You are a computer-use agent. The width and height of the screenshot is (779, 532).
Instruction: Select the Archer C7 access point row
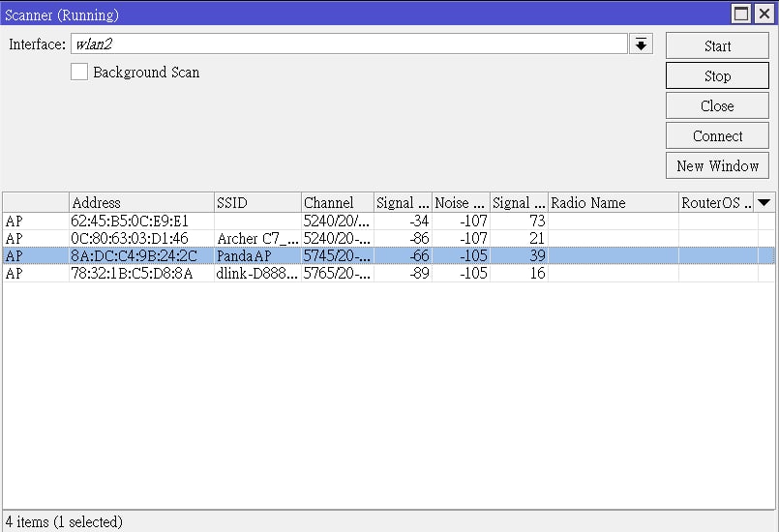[388, 238]
